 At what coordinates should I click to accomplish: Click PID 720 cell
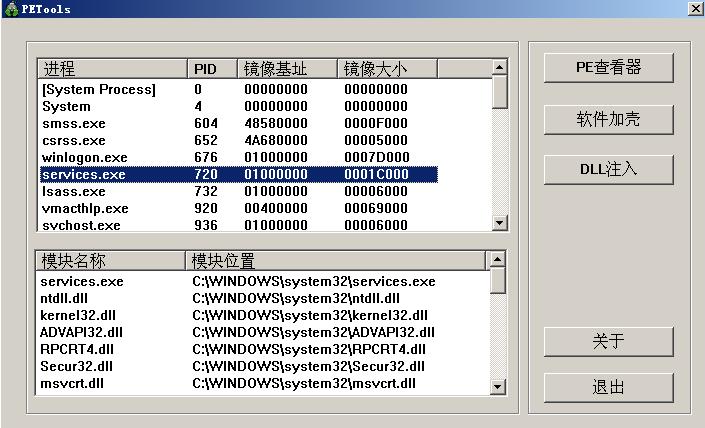[x=206, y=174]
